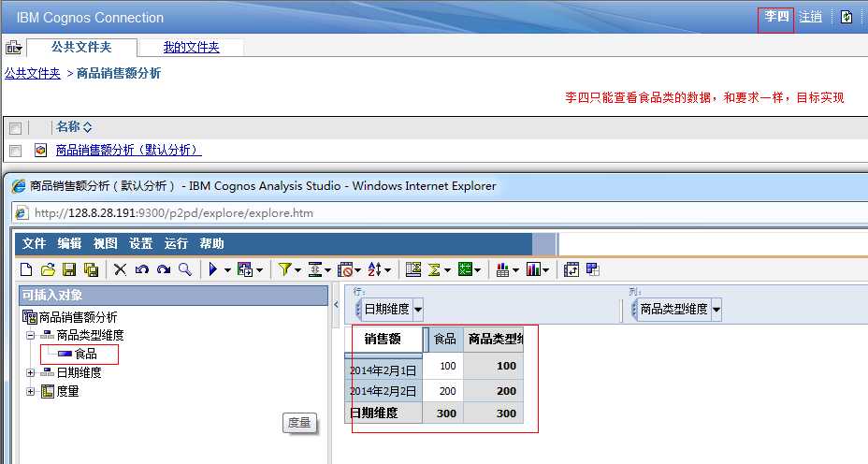Switch to the 公共文件夹 tab

[81, 48]
